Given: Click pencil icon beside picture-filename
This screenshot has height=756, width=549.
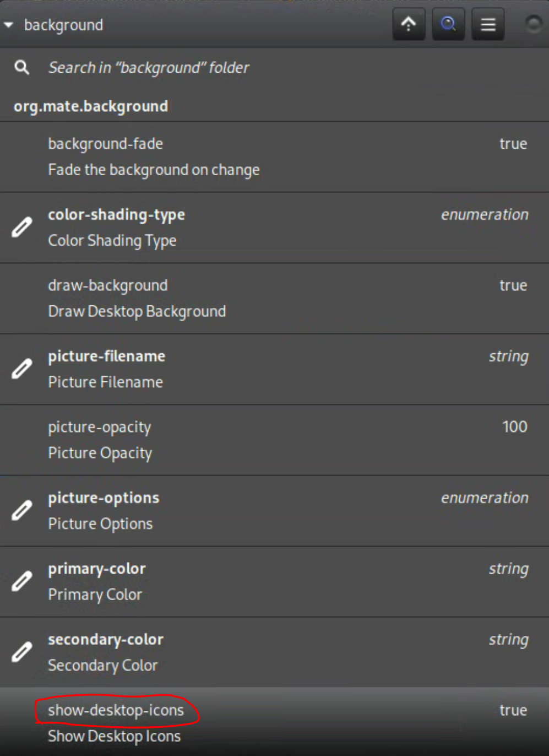Looking at the screenshot, I should tap(22, 369).
